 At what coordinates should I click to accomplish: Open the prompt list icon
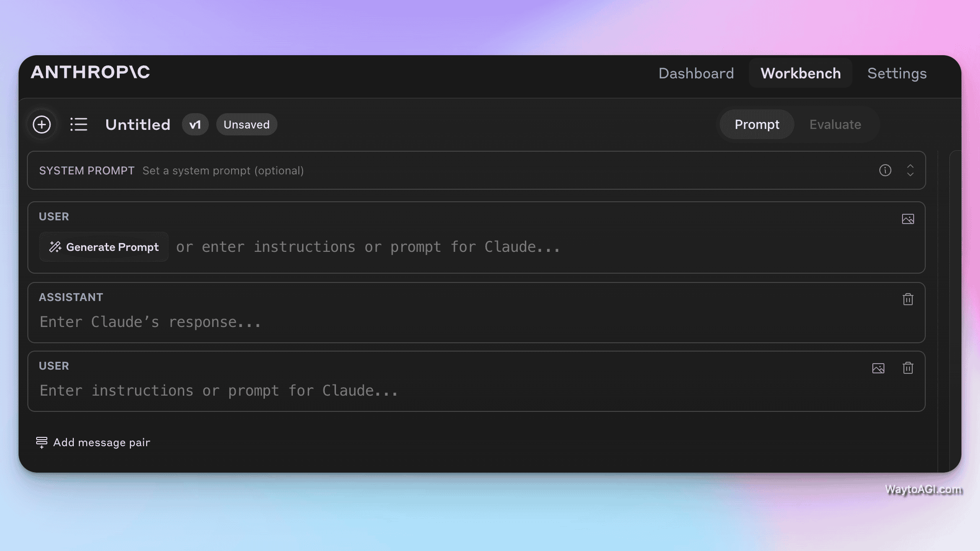[78, 124]
